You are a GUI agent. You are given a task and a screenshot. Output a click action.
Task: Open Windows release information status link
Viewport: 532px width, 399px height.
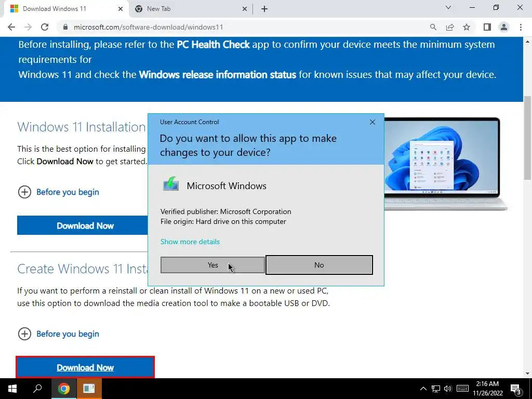click(x=218, y=75)
